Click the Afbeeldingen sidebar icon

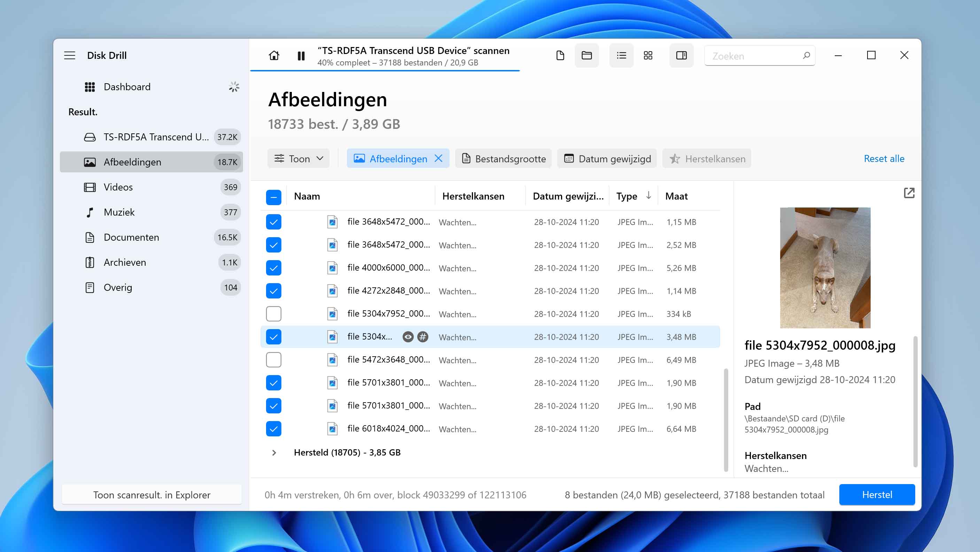click(89, 162)
